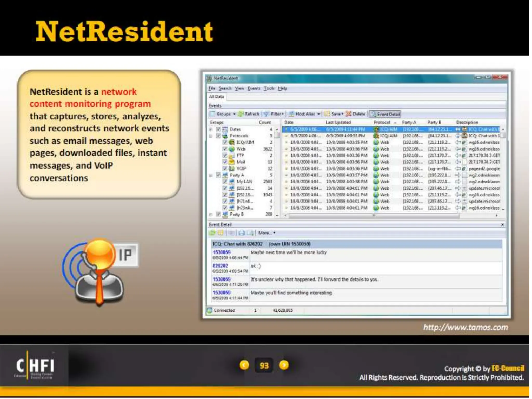Screen dimensions: 532x399
Task: Sort events by the Description column header
Action: point(467,122)
